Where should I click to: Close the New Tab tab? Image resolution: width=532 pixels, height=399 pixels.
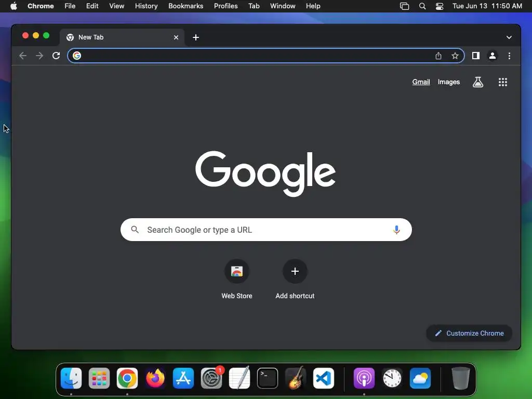[176, 37]
